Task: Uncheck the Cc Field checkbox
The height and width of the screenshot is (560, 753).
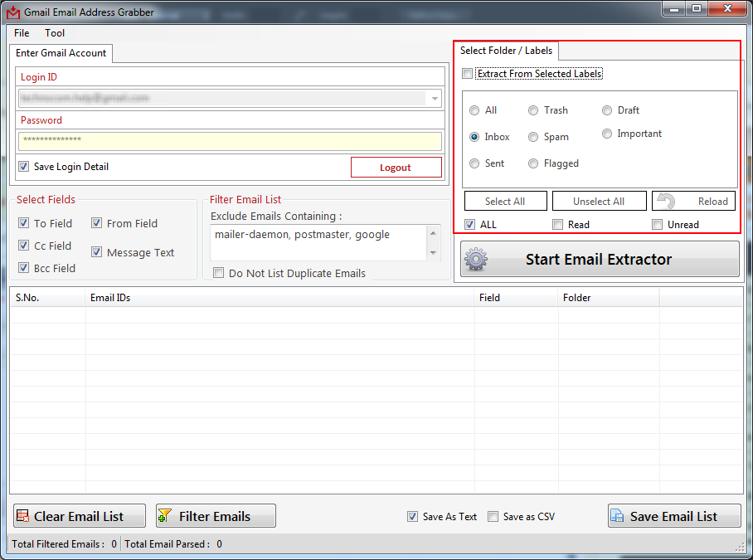Action: click(x=23, y=246)
